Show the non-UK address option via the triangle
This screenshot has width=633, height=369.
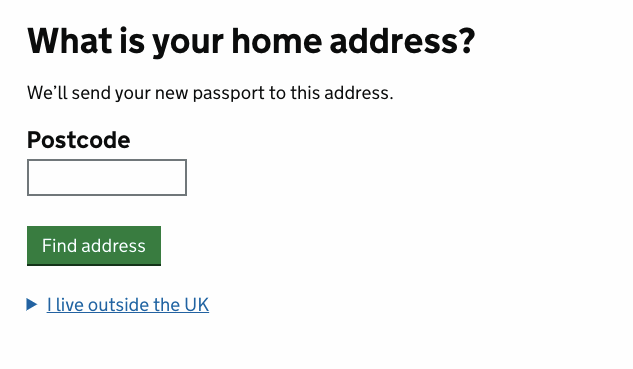31,304
